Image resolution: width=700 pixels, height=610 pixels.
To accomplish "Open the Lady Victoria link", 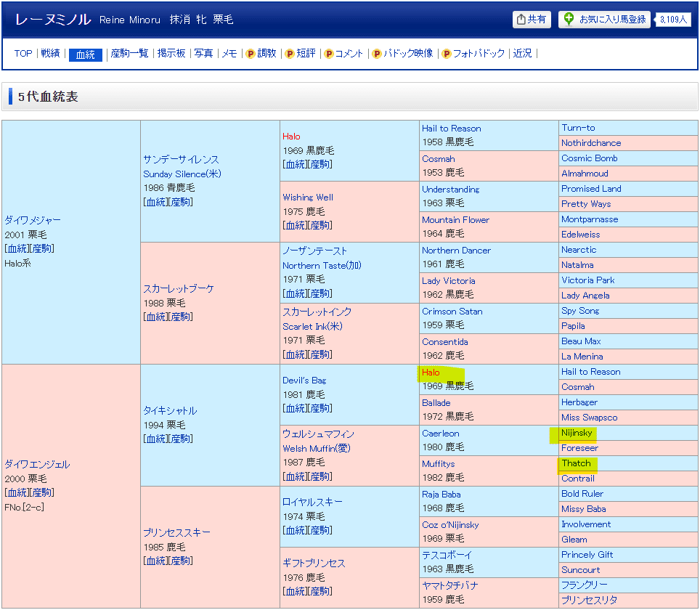I will pyautogui.click(x=448, y=280).
